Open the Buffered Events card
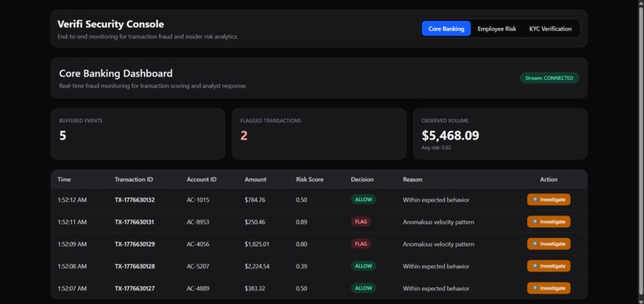The height and width of the screenshot is (304, 644). point(137,134)
